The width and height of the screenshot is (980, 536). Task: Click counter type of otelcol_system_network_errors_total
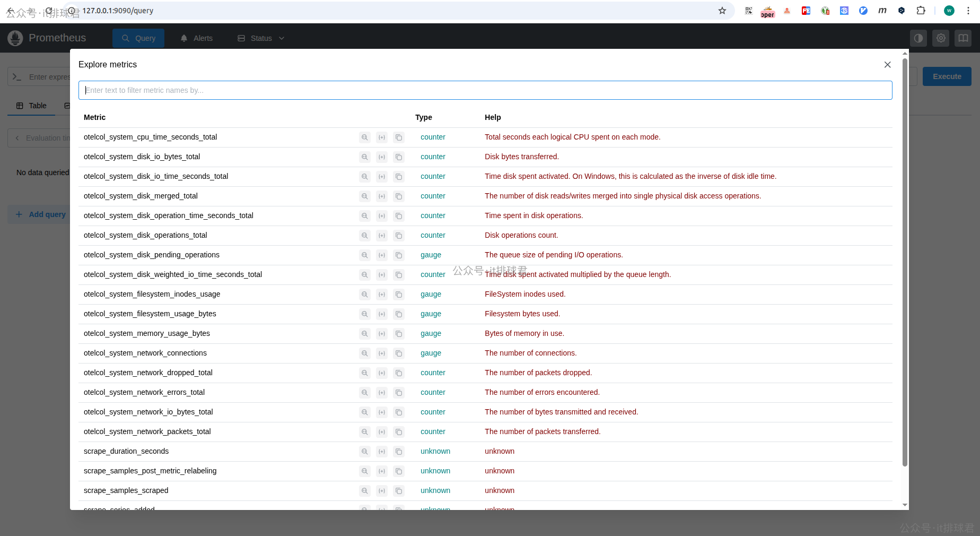click(433, 392)
